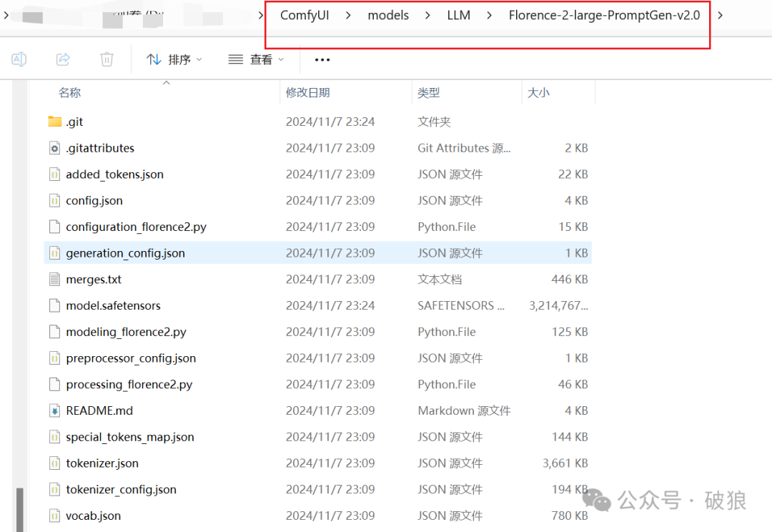Select ComfyUI in the breadcrumb path
Image resolution: width=772 pixels, height=532 pixels.
click(x=305, y=15)
